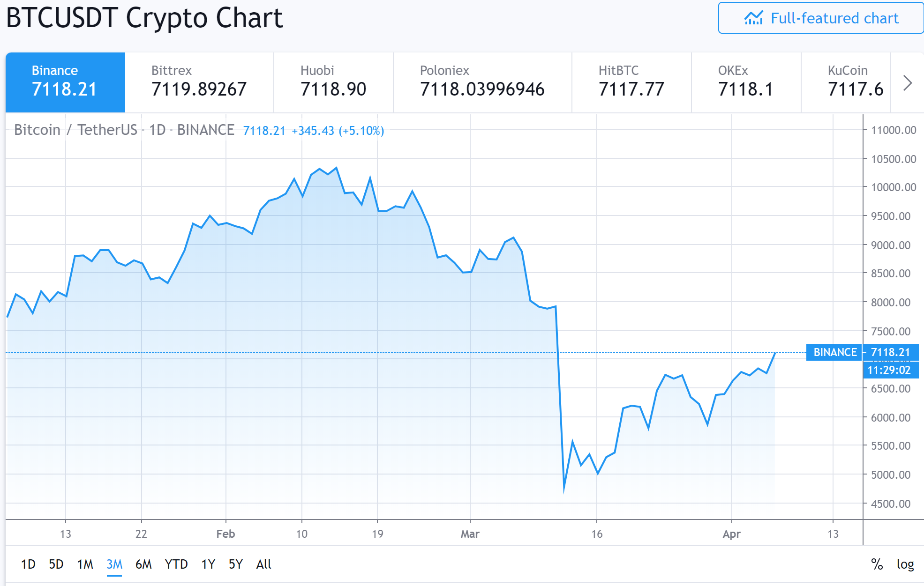
Task: Show the All time range
Action: [x=263, y=564]
